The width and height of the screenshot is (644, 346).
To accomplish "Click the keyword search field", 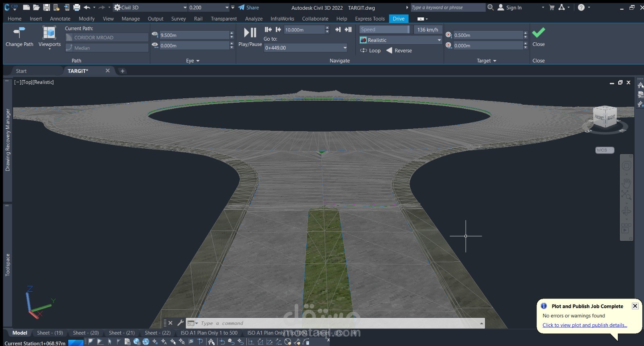I will click(448, 7).
